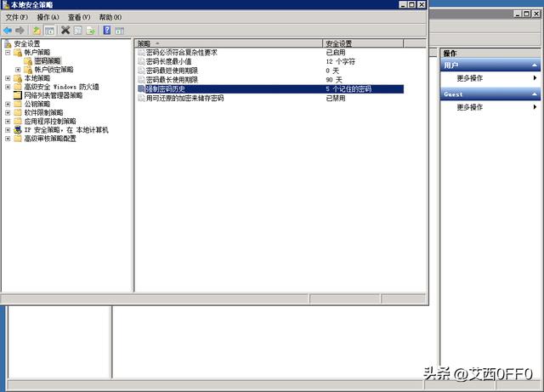Screen dimensions: 544x392
Task: Select 高级审核策略配置 in the tree
Action: [50, 139]
